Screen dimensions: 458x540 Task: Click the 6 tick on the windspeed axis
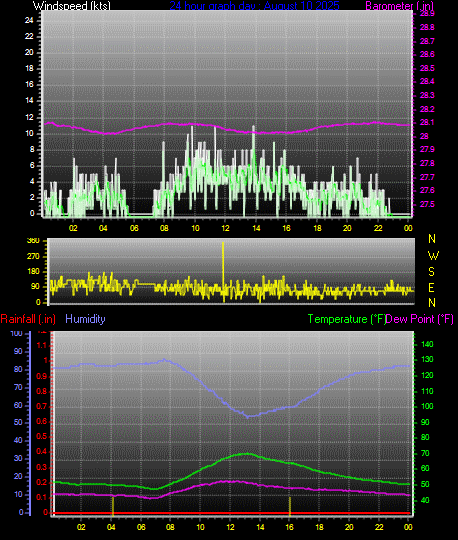click(x=32, y=165)
